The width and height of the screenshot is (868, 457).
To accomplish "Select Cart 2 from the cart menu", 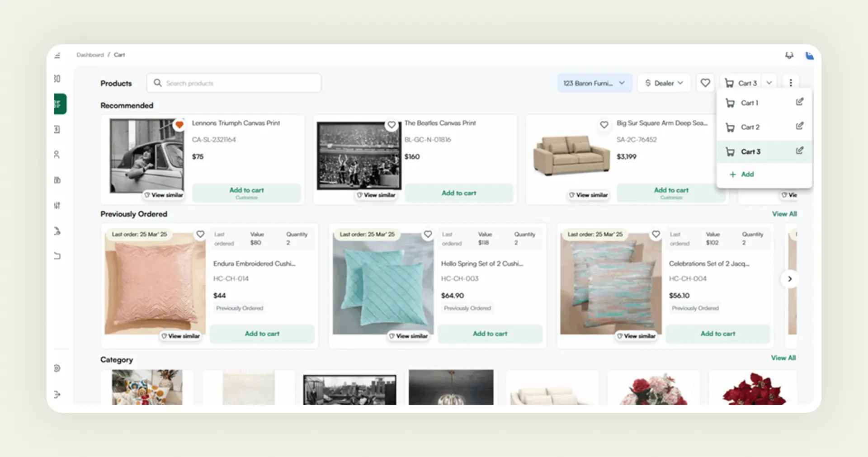I will pyautogui.click(x=750, y=127).
